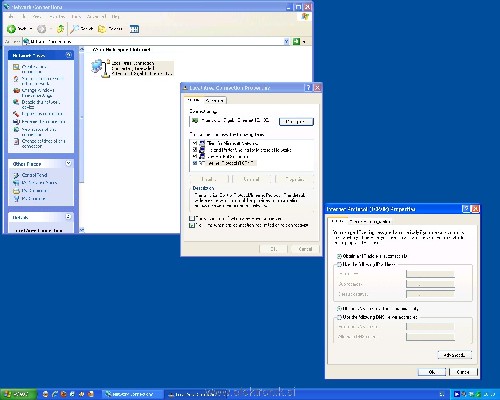Toggle QoS Packet Scheduler checkbox
The image size is (500, 400).
[x=195, y=156]
